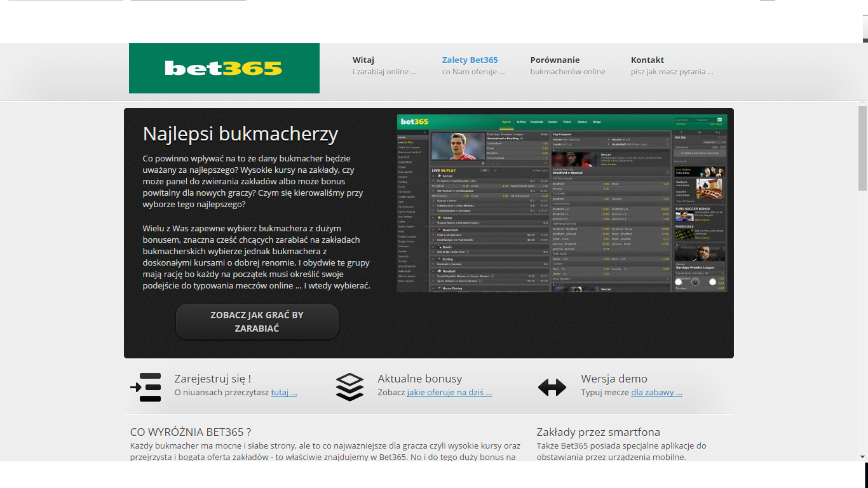Click the register arrow-list icon
This screenshot has height=488, width=868.
pyautogui.click(x=146, y=387)
